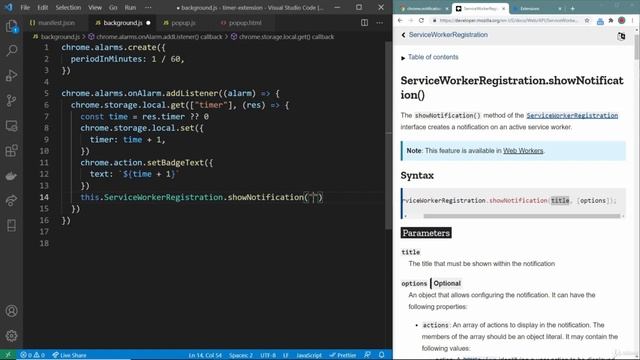This screenshot has width=640, height=360.
Task: Open a new Chrome tab
Action: 573,8
